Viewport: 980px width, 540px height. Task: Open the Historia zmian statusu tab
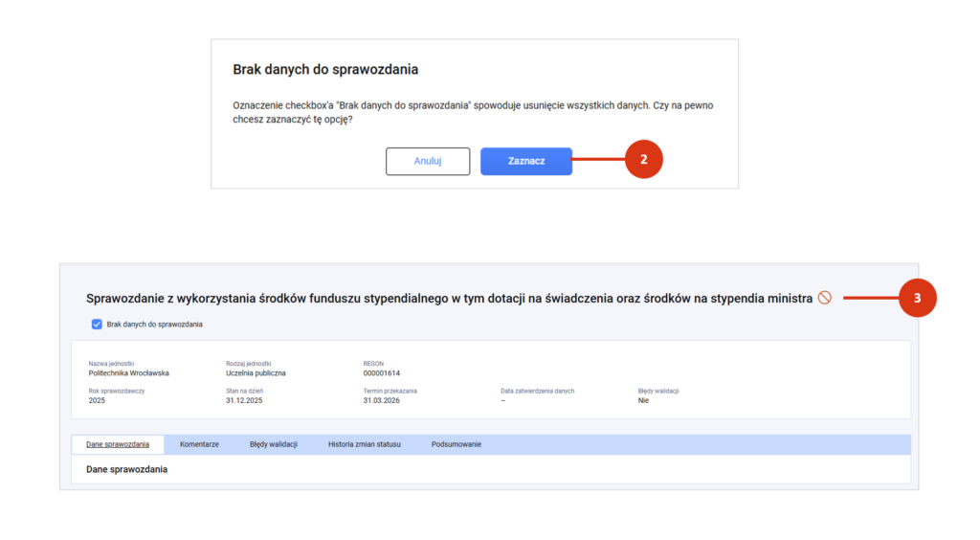click(364, 444)
